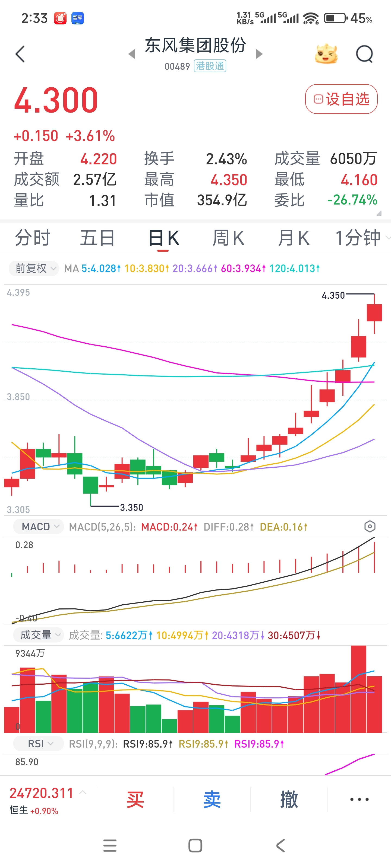Tap the stock title 东风集团股份
Viewport: 391px width, 868px height.
tap(195, 45)
